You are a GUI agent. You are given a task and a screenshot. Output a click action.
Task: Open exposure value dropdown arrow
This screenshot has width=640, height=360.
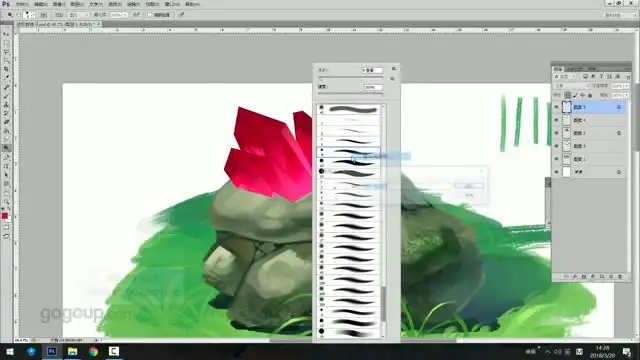click(x=125, y=15)
